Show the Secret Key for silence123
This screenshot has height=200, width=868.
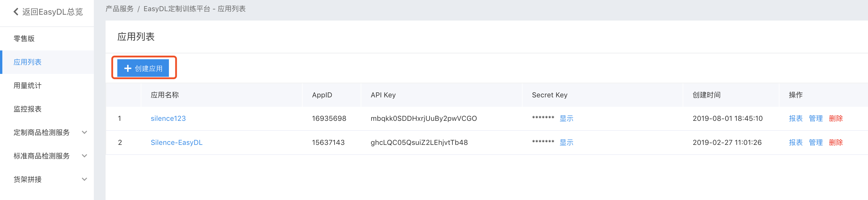tap(567, 118)
